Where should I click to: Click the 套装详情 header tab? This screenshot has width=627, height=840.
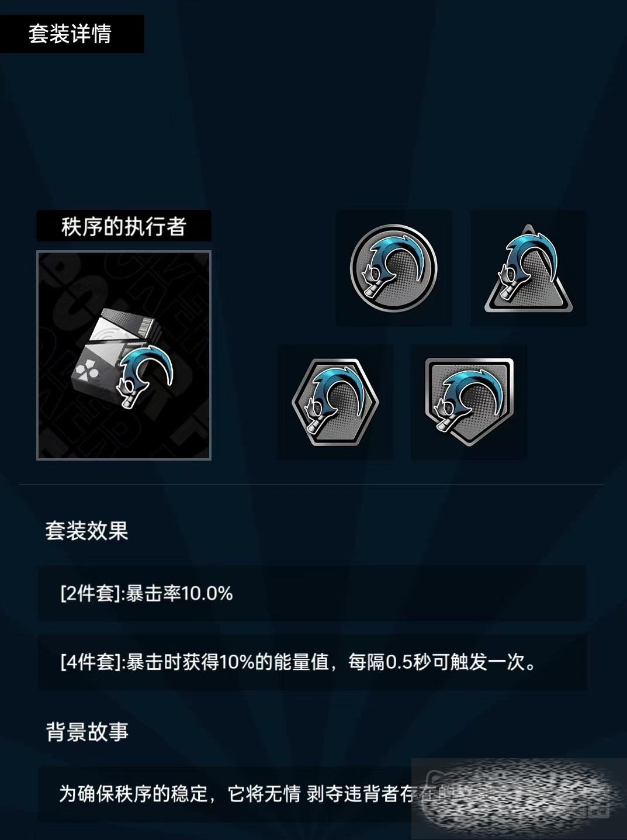coord(71,34)
